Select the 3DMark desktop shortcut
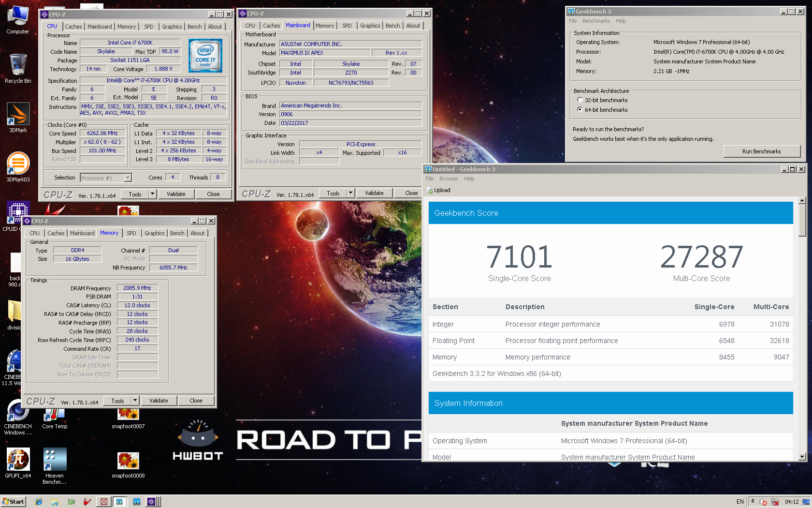The width and height of the screenshot is (812, 508). [x=18, y=118]
